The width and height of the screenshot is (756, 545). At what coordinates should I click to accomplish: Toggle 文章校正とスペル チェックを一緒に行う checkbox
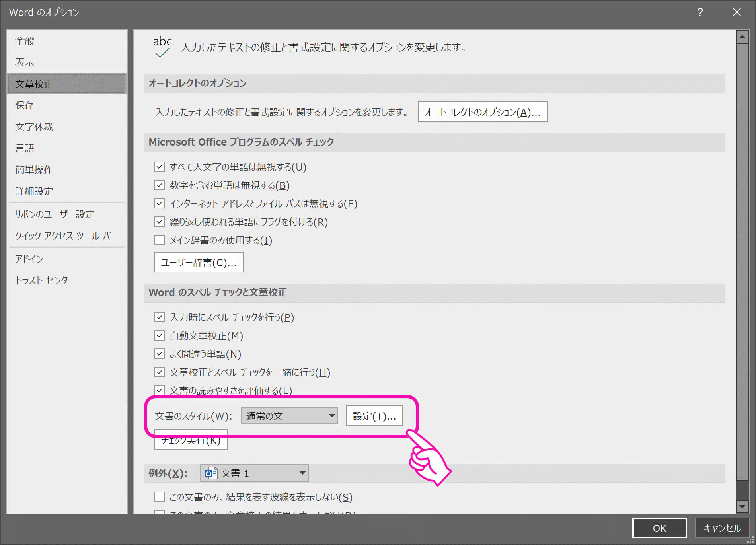[160, 372]
